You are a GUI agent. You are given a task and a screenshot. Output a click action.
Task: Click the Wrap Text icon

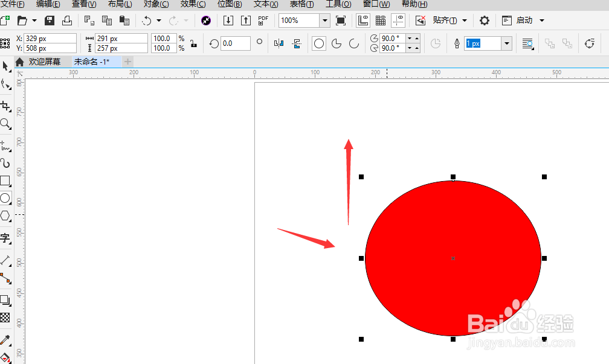coord(528,44)
